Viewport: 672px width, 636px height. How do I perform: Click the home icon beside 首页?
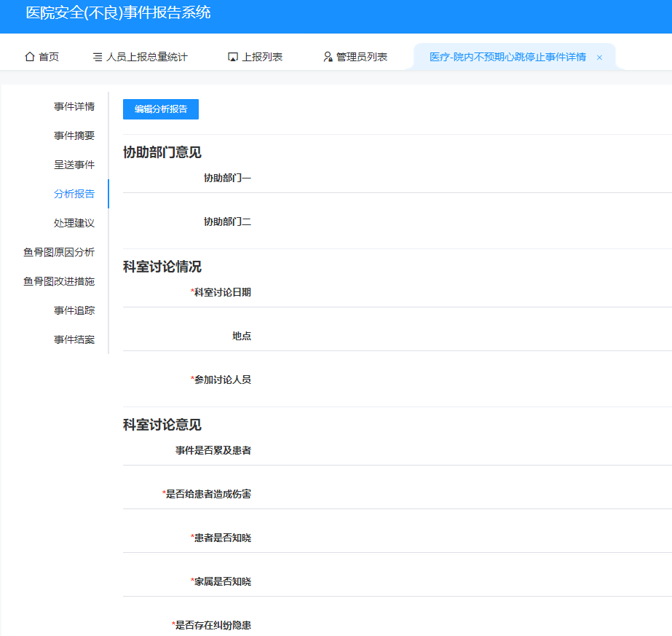point(28,56)
